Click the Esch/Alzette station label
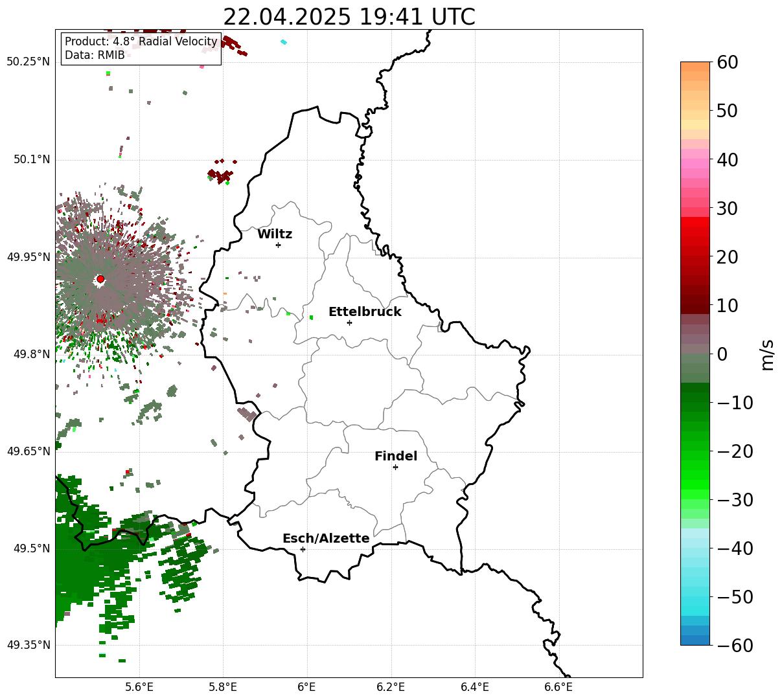 326,539
